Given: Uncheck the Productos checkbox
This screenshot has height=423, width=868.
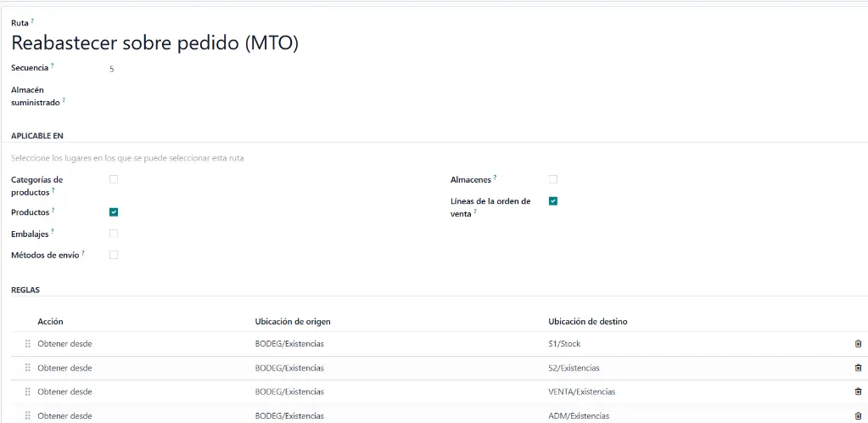Looking at the screenshot, I should tap(114, 211).
